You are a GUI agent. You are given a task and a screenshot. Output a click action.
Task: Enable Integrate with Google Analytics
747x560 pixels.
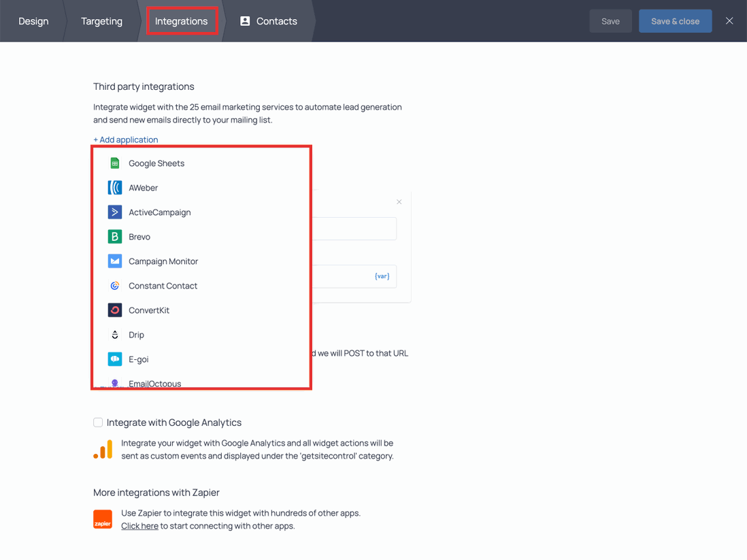pos(98,422)
